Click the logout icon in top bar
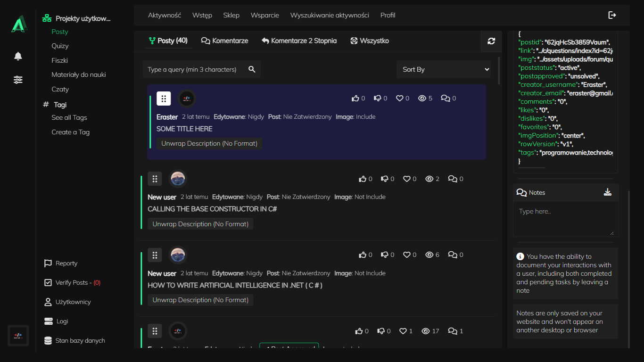Viewport: 644px width, 362px height. (x=612, y=15)
